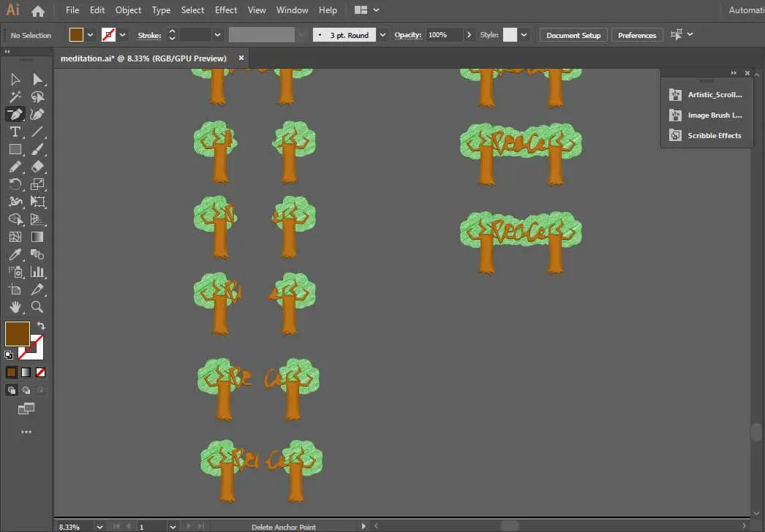Open the stroke weight dropdown
Screen dimensions: 765x532
(x=218, y=35)
